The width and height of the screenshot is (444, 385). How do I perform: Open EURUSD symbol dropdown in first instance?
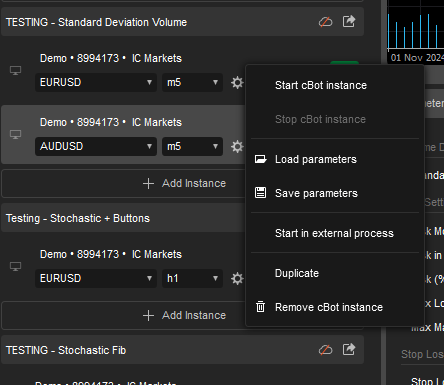96,82
